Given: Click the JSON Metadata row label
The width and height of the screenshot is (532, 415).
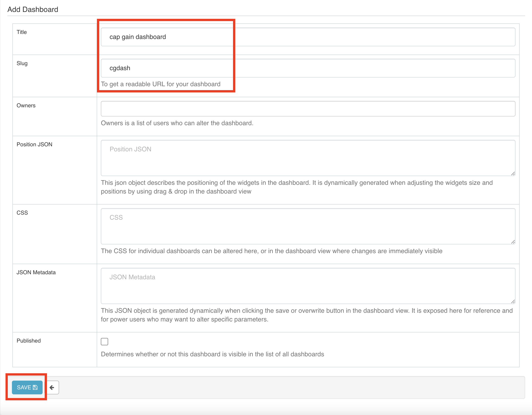Looking at the screenshot, I should click(36, 272).
